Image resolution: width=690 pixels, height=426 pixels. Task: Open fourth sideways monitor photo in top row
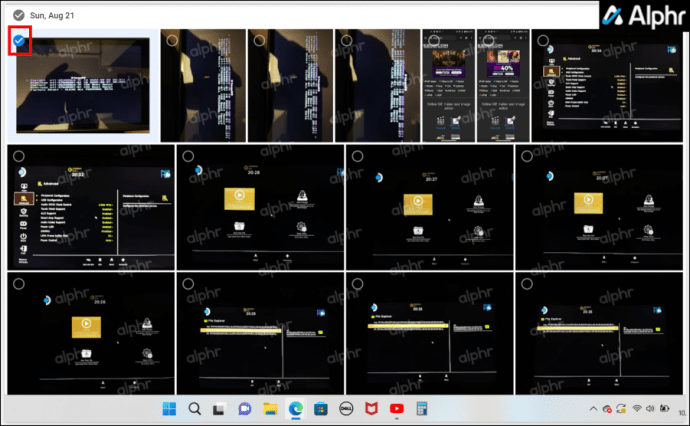pyautogui.click(x=377, y=85)
